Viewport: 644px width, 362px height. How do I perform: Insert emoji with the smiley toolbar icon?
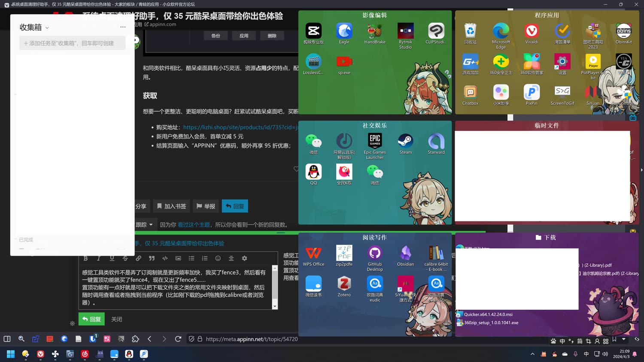click(x=218, y=258)
